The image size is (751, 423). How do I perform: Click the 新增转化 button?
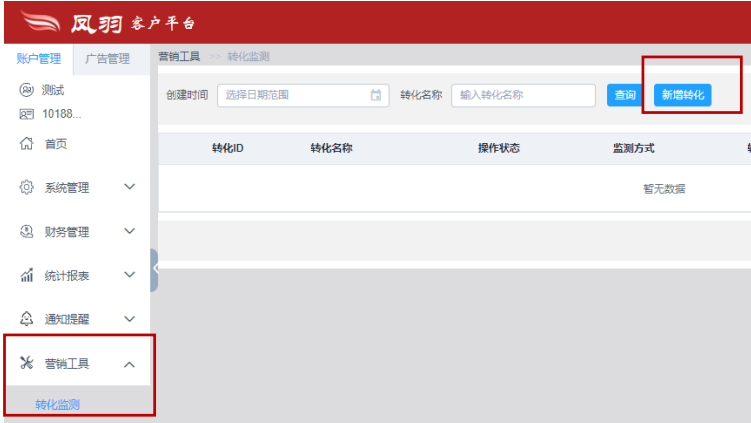click(683, 95)
